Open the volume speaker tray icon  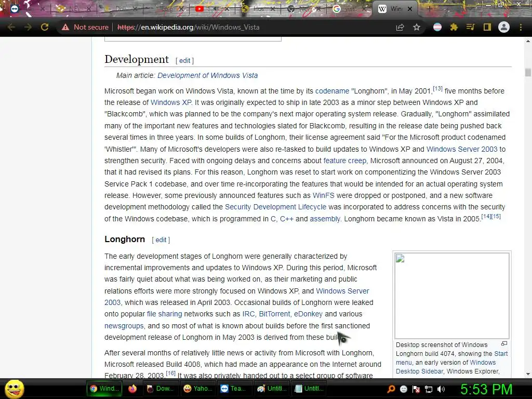441,389
